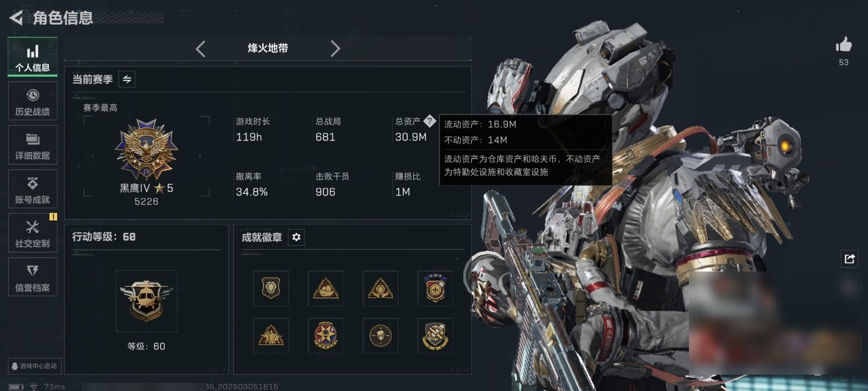The image size is (868, 391).
Task: Click the helicopter 行动等级 badge
Action: click(x=146, y=300)
